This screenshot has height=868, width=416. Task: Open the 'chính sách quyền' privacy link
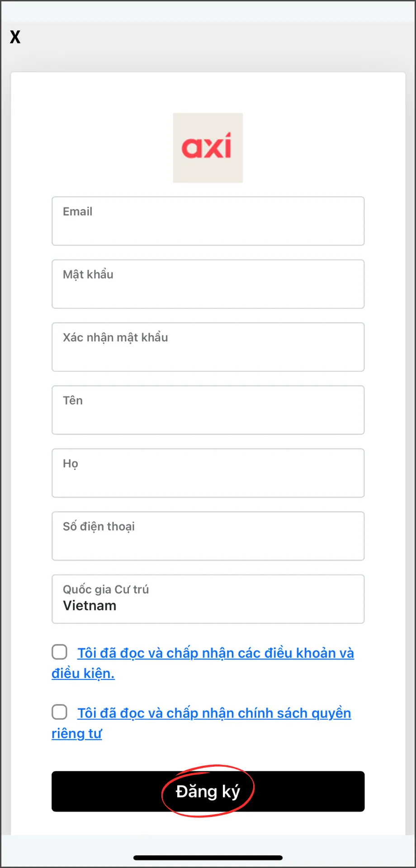pos(295,713)
